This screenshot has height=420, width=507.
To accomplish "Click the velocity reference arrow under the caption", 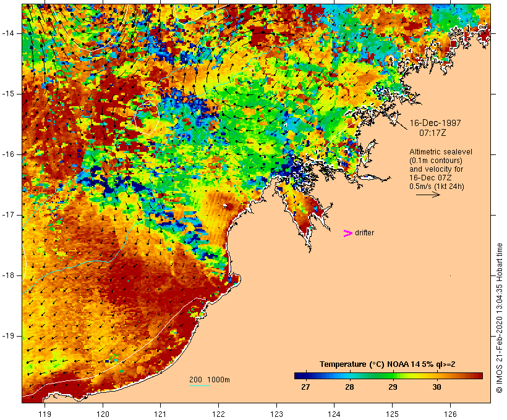I will tap(428, 195).
